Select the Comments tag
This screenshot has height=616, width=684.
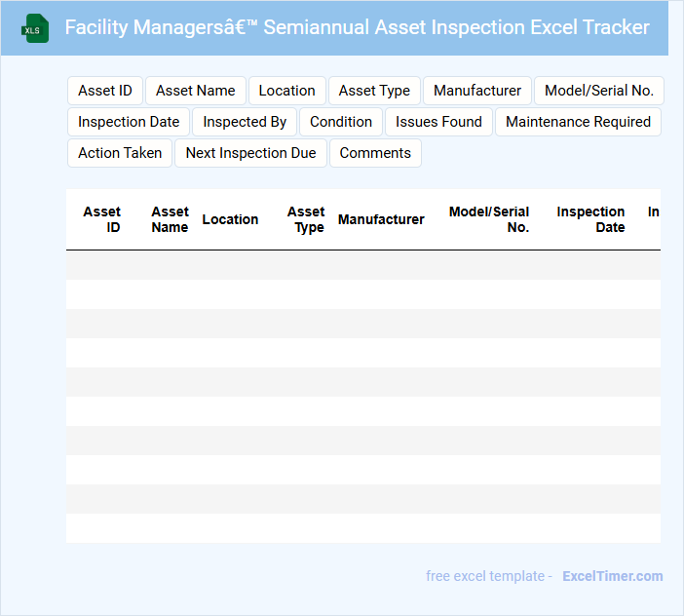coord(375,153)
